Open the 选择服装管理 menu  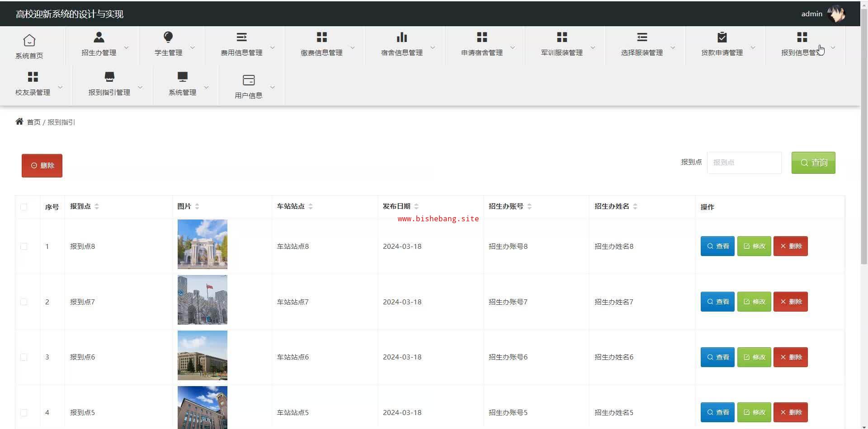642,45
